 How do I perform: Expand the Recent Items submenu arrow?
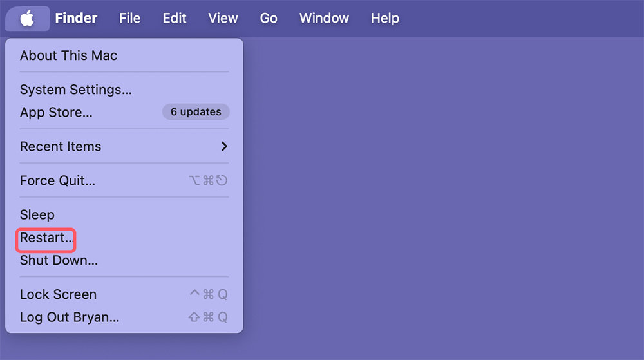tap(224, 146)
